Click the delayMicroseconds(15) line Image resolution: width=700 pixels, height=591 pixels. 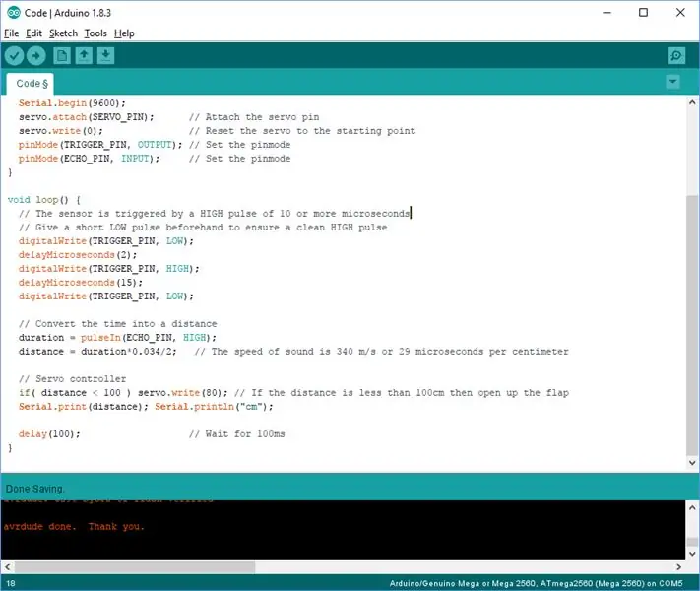click(x=81, y=283)
